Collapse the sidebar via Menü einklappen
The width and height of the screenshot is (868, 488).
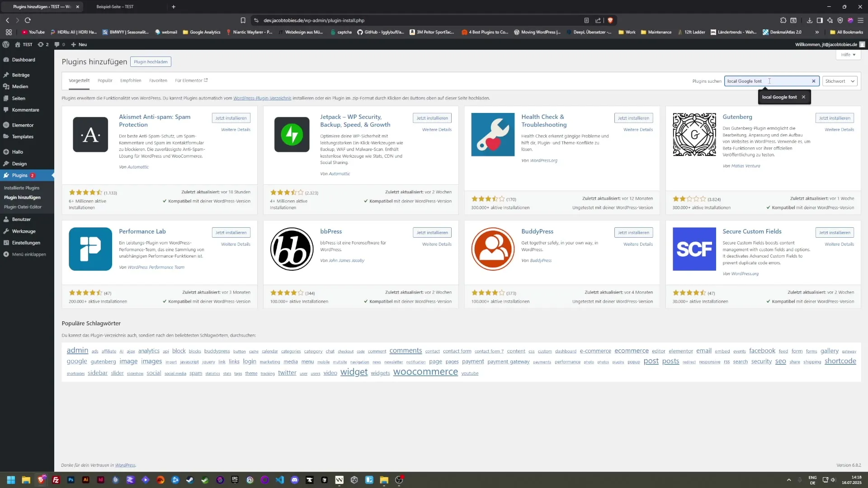(x=27, y=254)
